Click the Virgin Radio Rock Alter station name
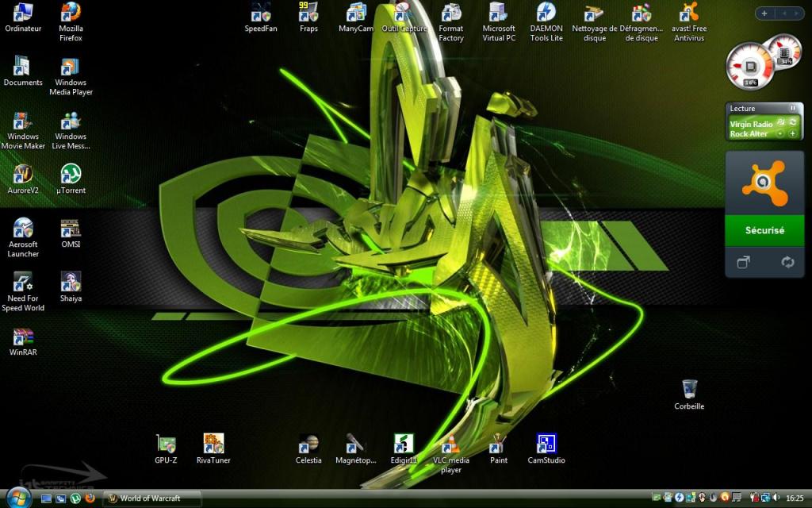 (751, 129)
